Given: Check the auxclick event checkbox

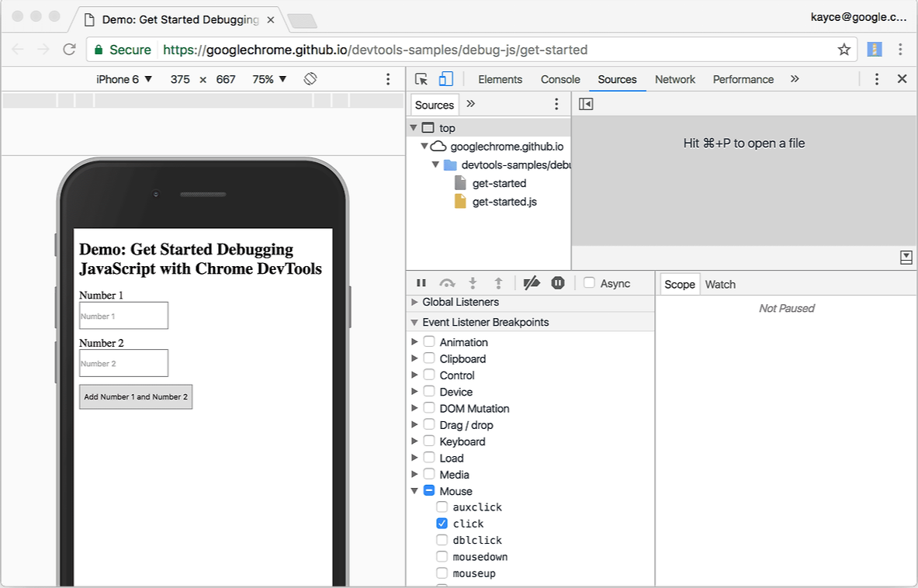Looking at the screenshot, I should click(442, 507).
